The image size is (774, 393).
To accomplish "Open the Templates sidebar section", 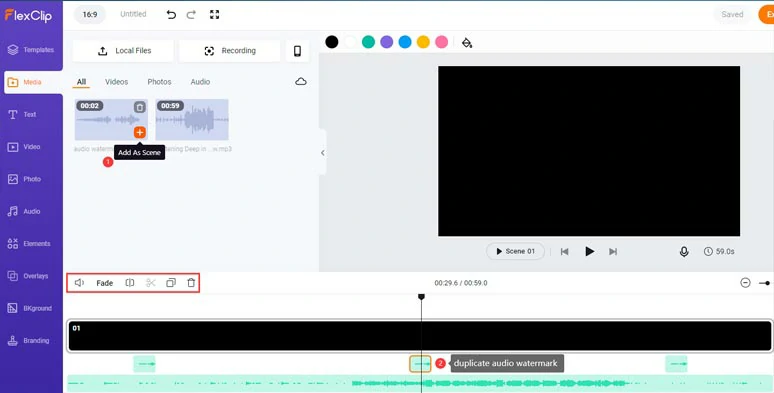I will [31, 50].
